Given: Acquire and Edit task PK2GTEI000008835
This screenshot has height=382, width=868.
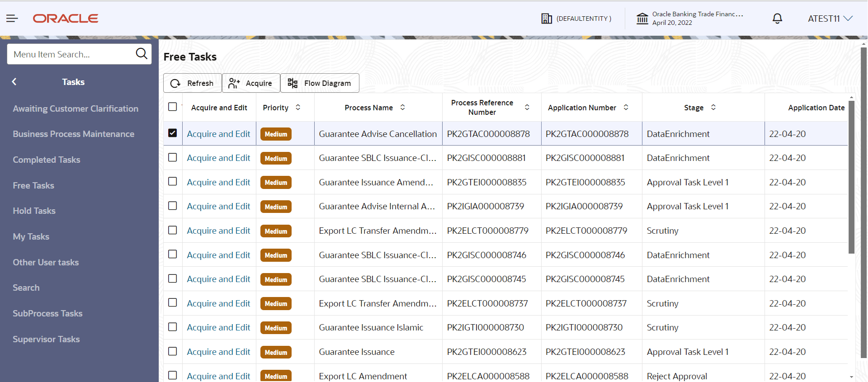Looking at the screenshot, I should pyautogui.click(x=218, y=182).
